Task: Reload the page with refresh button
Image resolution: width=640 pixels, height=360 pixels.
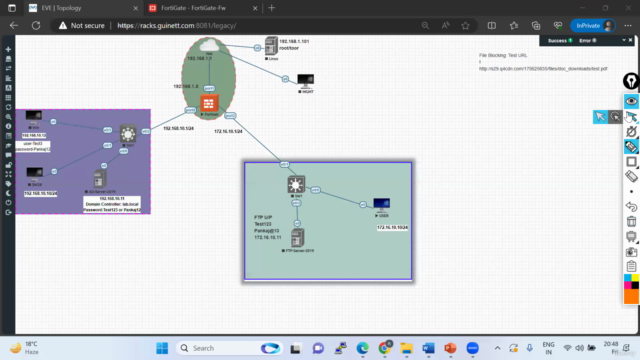Action: click(x=36, y=25)
